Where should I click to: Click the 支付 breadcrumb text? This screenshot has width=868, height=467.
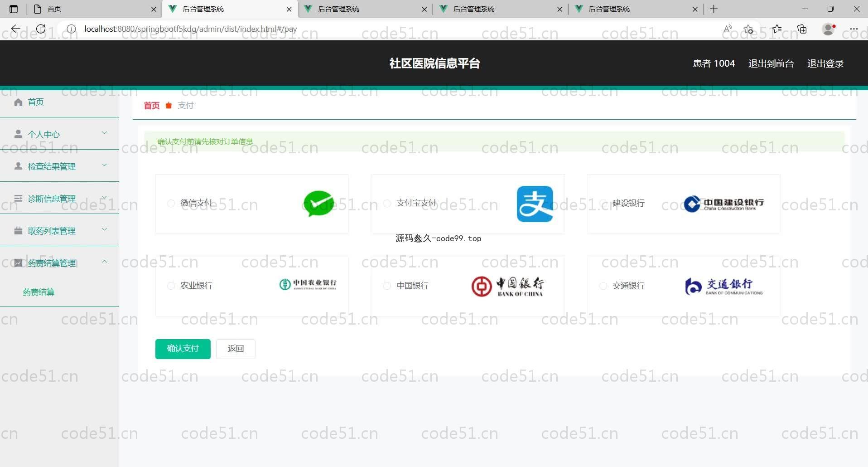[186, 105]
